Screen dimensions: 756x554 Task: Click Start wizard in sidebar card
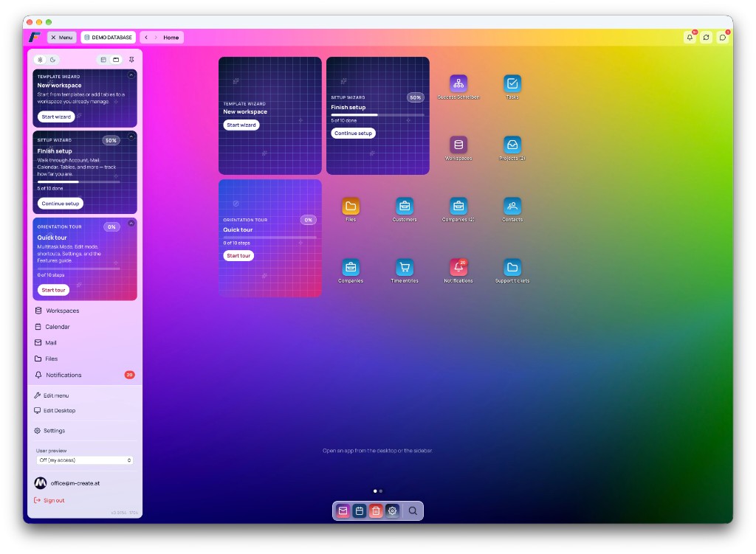(x=56, y=117)
